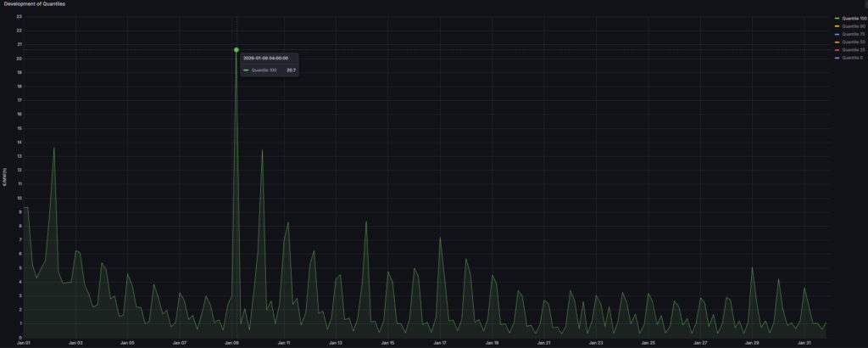Click the 13.4 peak just after Jan 09 spike
The image size is (868, 348).
click(262, 150)
